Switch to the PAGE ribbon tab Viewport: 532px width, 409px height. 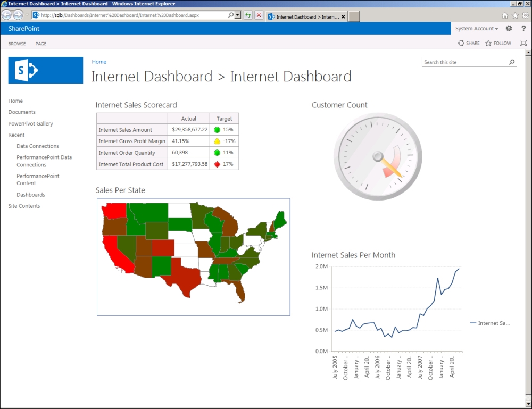click(41, 43)
